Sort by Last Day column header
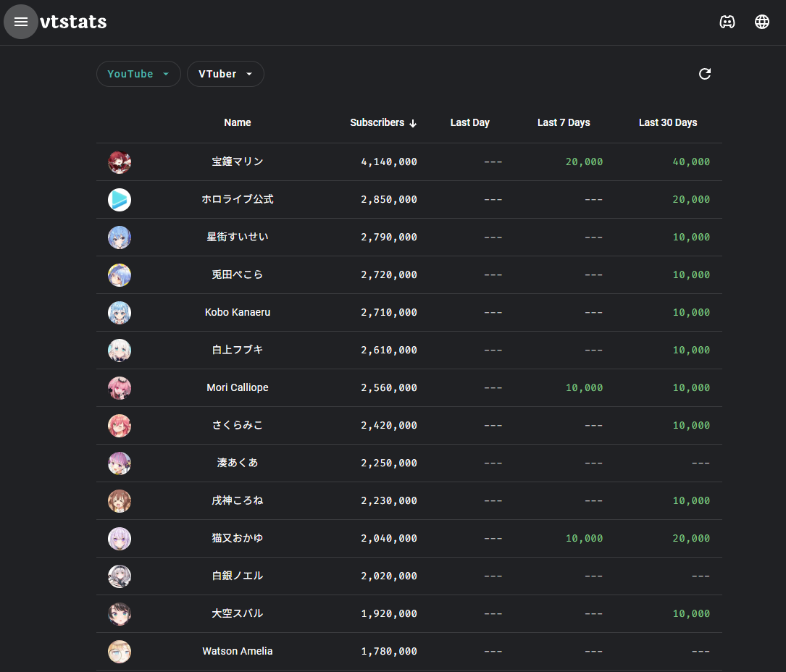 click(x=469, y=122)
